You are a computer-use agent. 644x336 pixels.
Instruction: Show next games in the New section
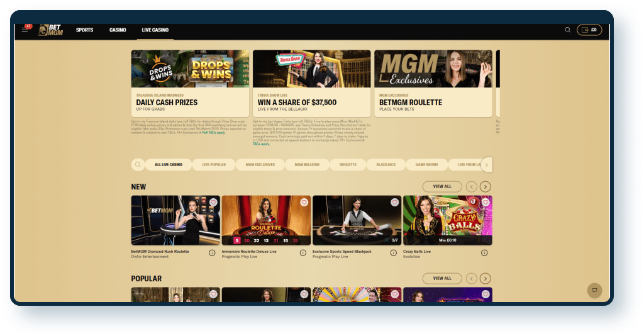pyautogui.click(x=485, y=187)
